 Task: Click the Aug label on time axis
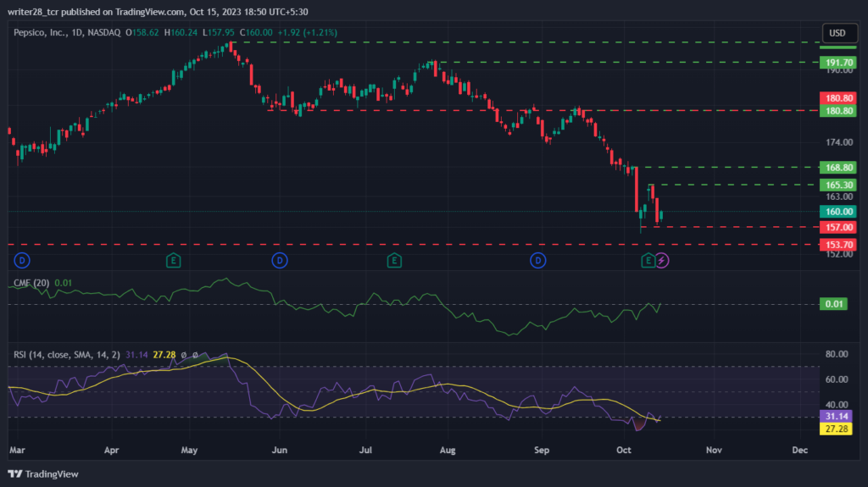click(448, 450)
